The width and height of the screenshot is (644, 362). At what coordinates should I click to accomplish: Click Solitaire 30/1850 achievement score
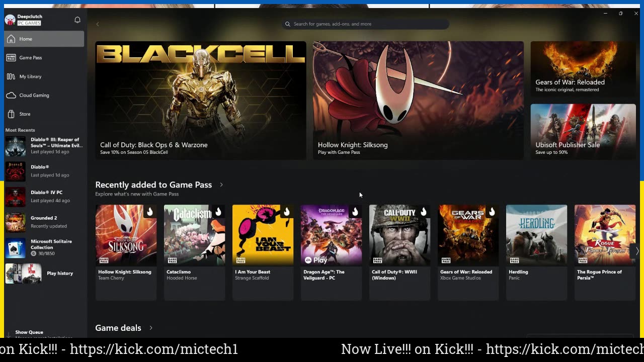pos(43,253)
